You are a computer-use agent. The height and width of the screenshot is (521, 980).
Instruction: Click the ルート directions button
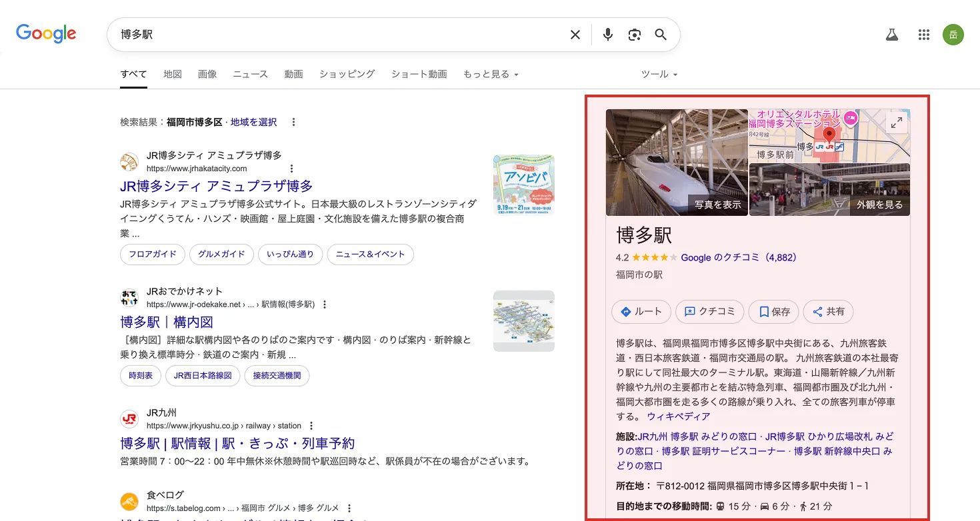click(641, 311)
